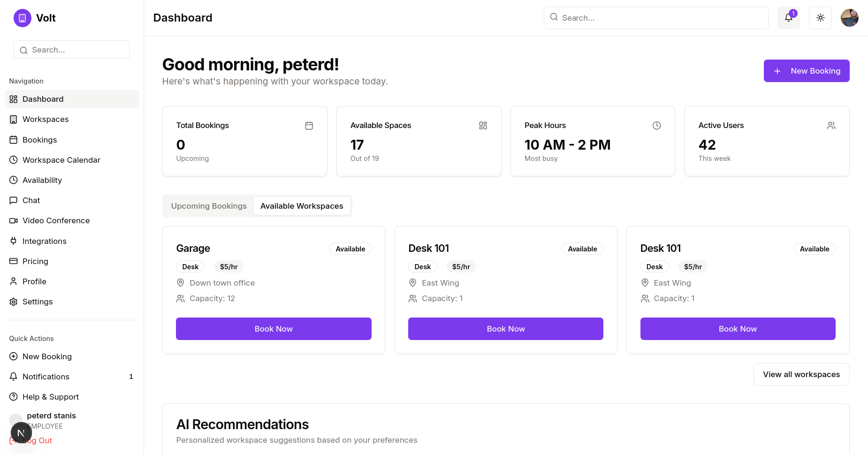This screenshot has width=868, height=454.
Task: Click Workspace Calendar clock icon
Action: point(14,160)
